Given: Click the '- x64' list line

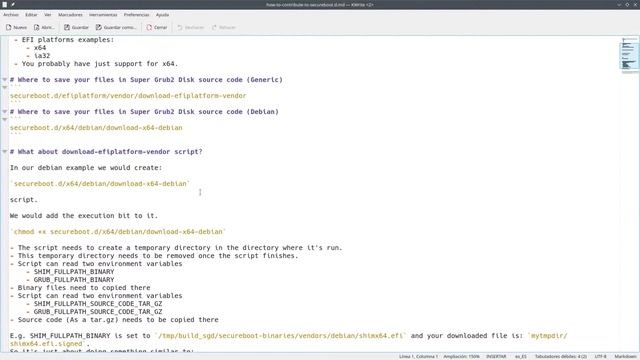Looking at the screenshot, I should click(x=36, y=48).
